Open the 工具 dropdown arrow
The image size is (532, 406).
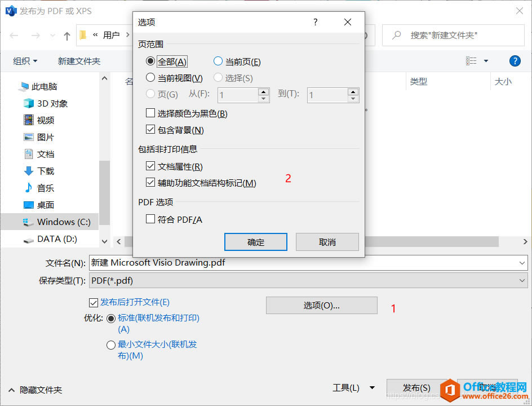(x=372, y=387)
